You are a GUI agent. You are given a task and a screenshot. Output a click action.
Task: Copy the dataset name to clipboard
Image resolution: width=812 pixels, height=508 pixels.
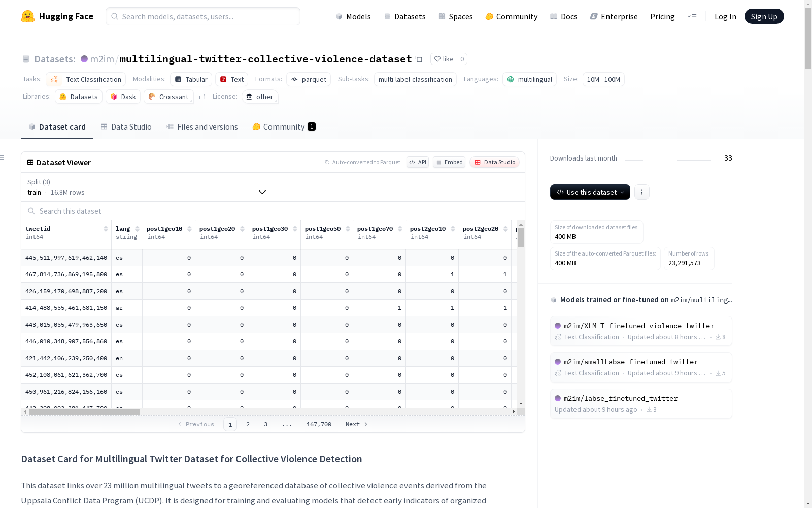pyautogui.click(x=419, y=59)
